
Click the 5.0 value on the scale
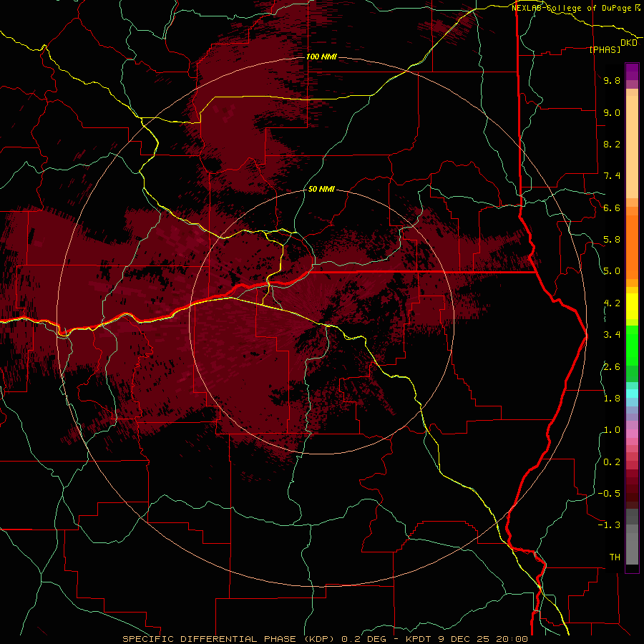coord(612,271)
